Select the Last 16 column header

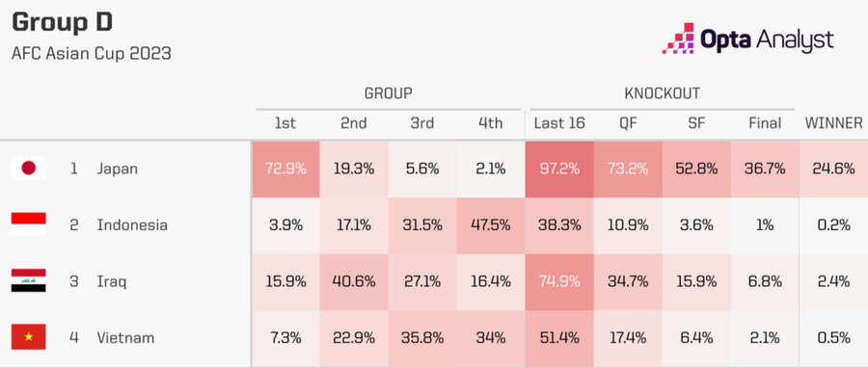point(559,123)
